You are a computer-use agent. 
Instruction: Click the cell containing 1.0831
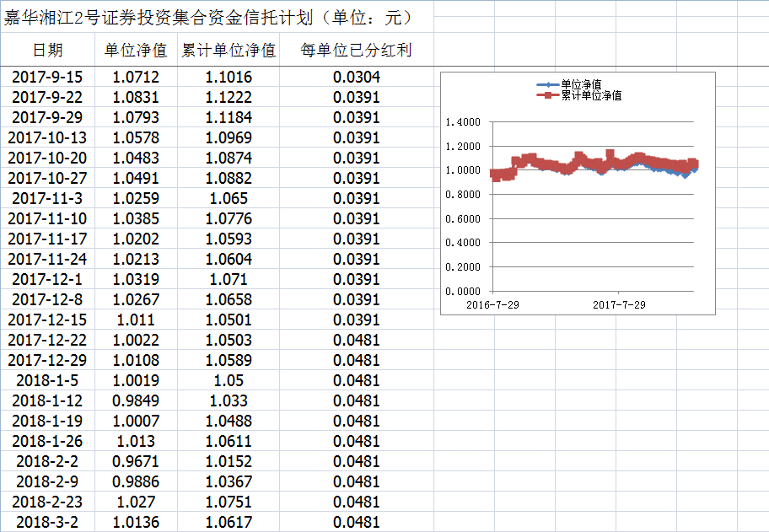[136, 98]
